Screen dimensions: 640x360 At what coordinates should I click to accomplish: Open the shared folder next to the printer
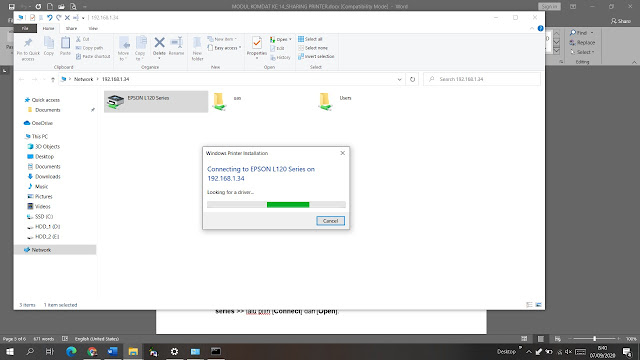click(219, 101)
